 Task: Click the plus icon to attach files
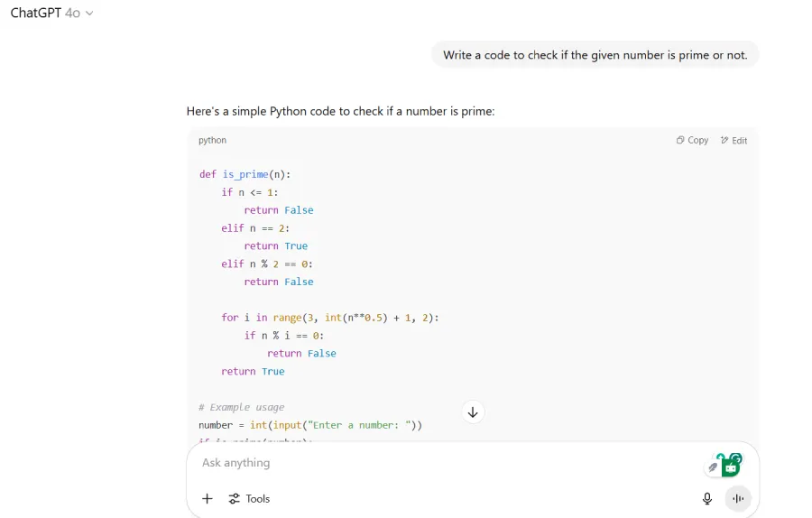pyautogui.click(x=208, y=498)
